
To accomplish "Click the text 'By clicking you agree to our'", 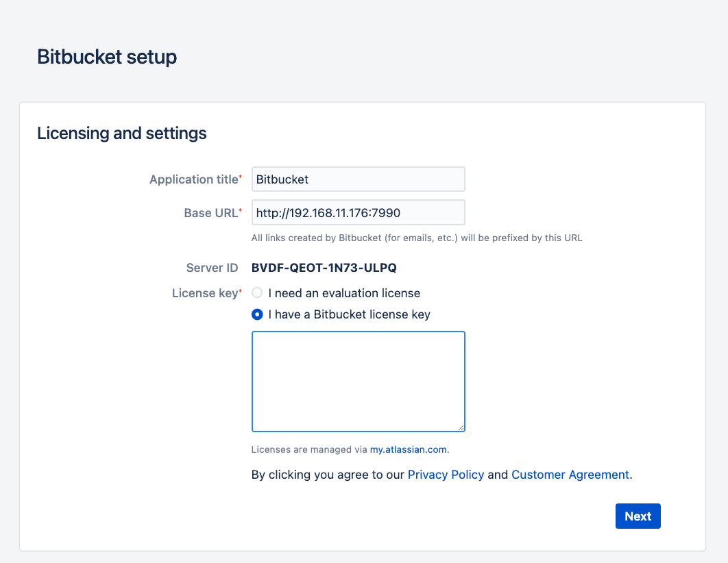I will (328, 475).
